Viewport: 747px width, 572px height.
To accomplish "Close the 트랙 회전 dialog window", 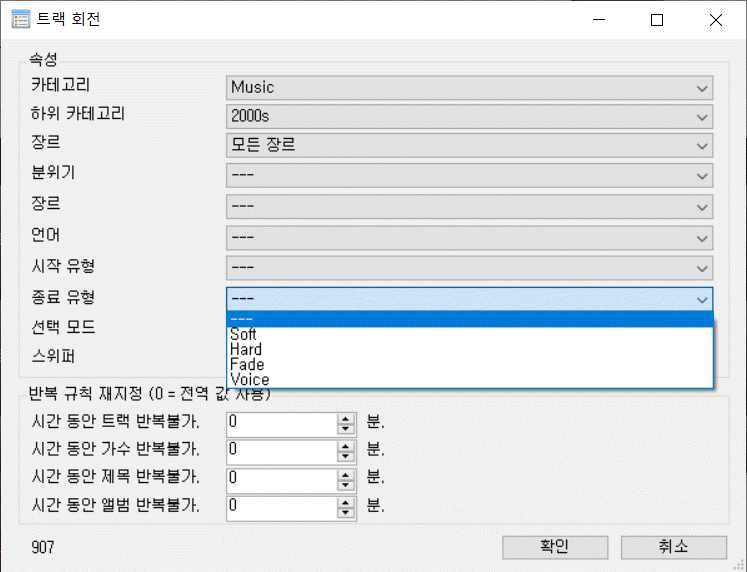I will click(x=716, y=20).
